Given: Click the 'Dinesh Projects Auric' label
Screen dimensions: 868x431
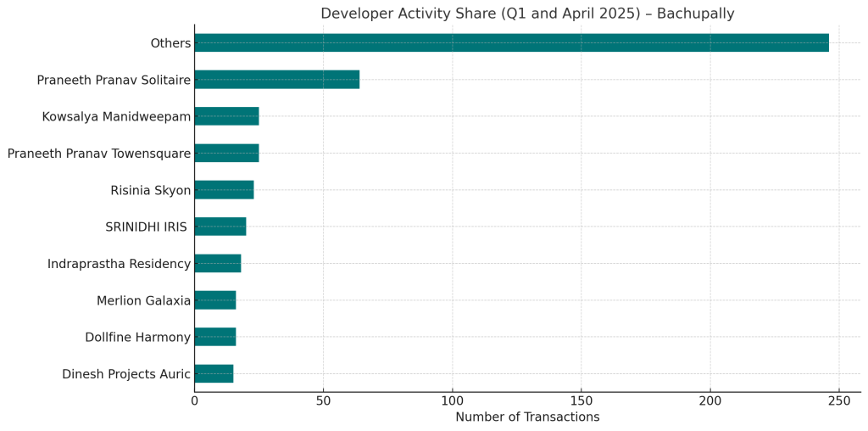Looking at the screenshot, I should tap(127, 374).
